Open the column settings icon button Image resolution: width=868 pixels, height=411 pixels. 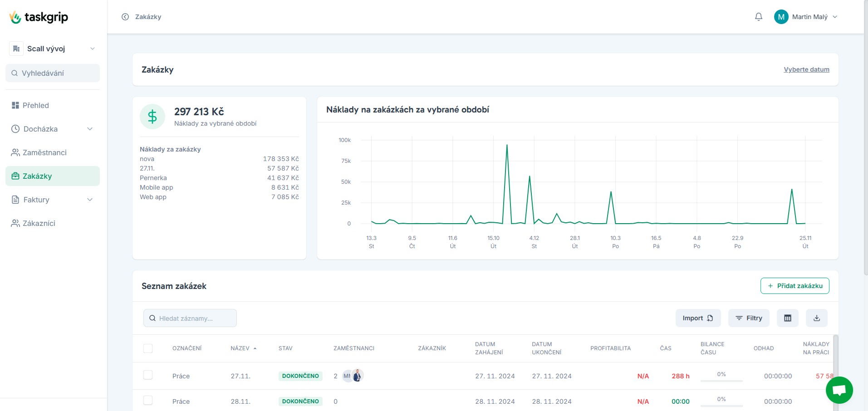pos(788,318)
